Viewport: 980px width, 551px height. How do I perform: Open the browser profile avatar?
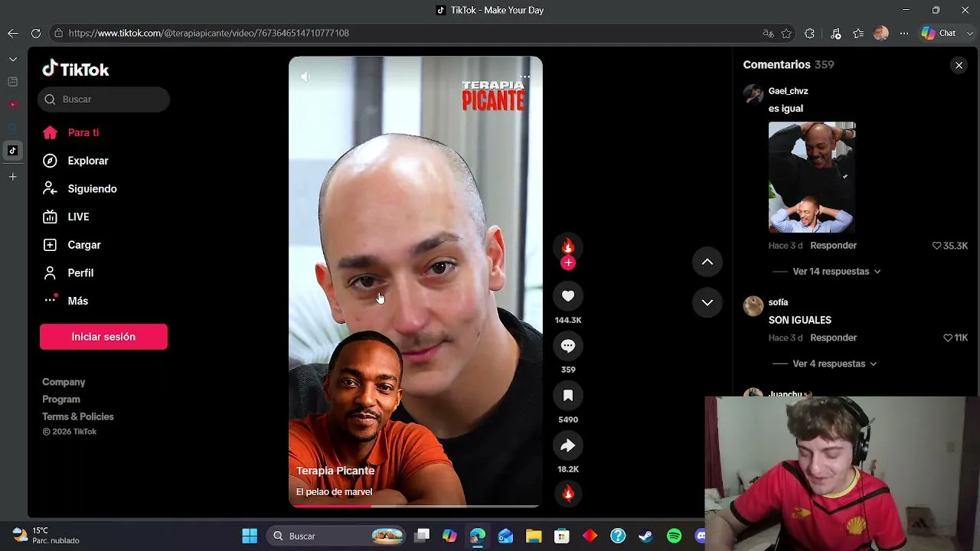881,33
